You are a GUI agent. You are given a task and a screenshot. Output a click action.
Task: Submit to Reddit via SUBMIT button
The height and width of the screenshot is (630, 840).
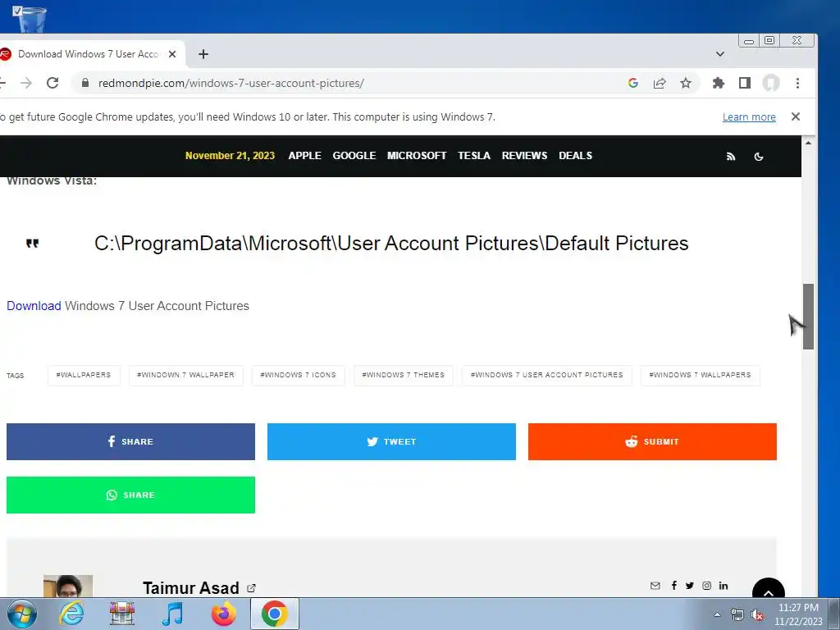point(652,441)
